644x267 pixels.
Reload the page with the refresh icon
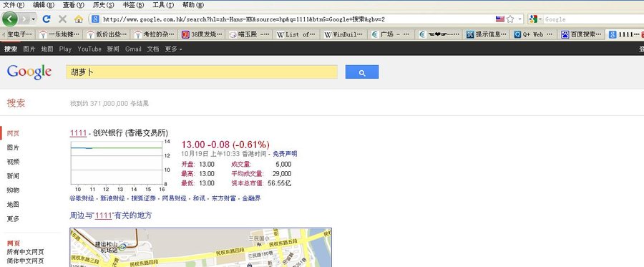pos(47,19)
